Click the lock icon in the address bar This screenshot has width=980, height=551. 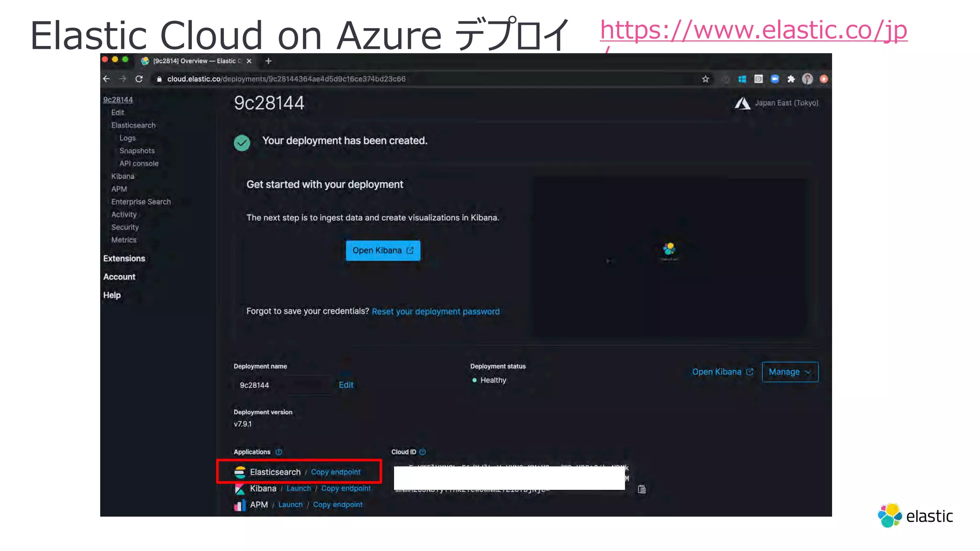[x=159, y=79]
